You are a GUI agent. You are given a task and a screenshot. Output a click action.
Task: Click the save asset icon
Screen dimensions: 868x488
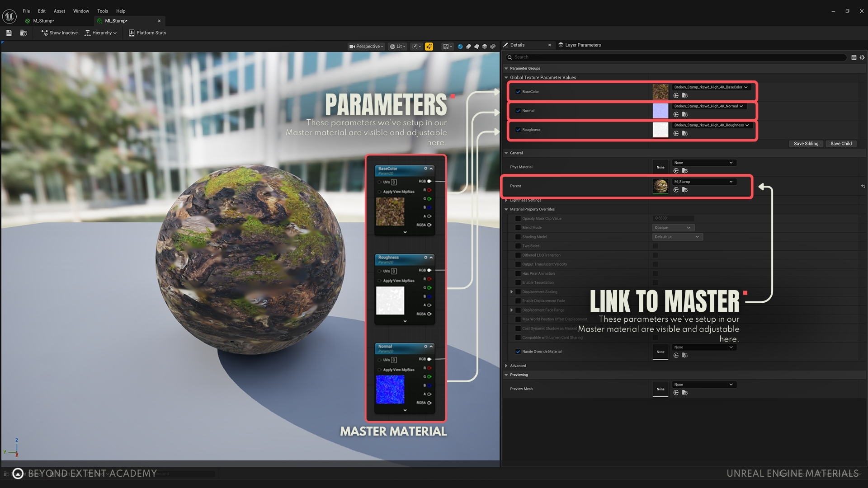pos(9,33)
